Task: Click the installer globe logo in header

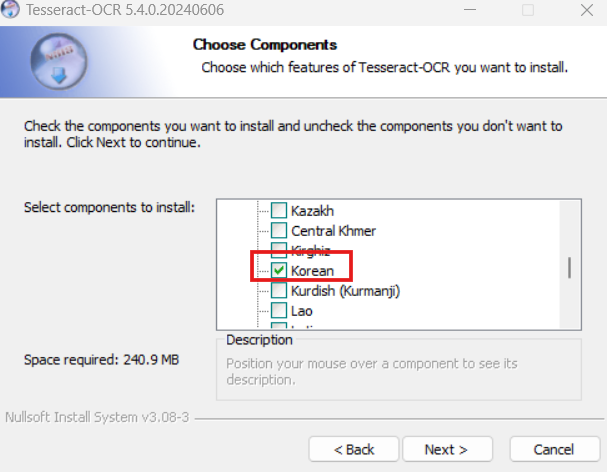Action: [59, 61]
